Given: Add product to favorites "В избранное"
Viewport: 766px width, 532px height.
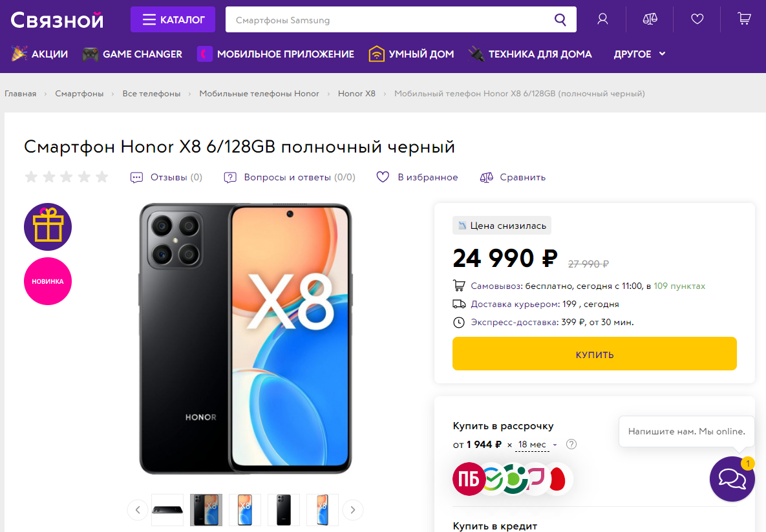Looking at the screenshot, I should click(417, 177).
